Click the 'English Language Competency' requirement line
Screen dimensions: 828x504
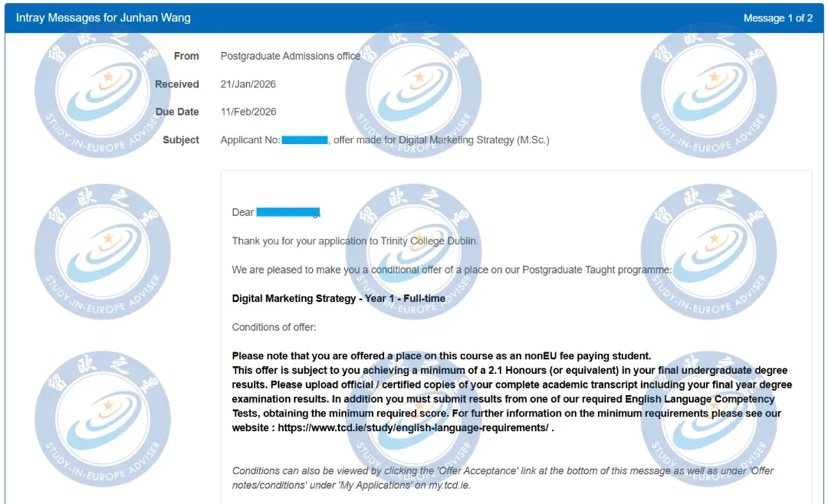pyautogui.click(x=503, y=399)
